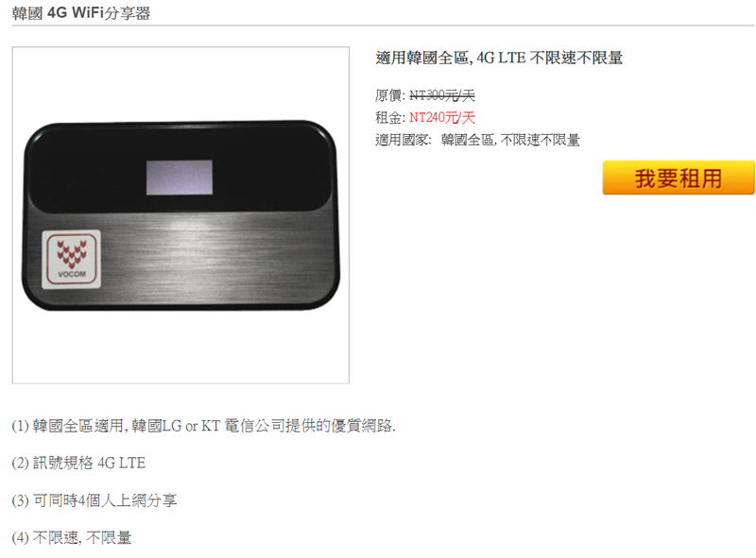Click the empty white area below the router photo

pos(180,347)
